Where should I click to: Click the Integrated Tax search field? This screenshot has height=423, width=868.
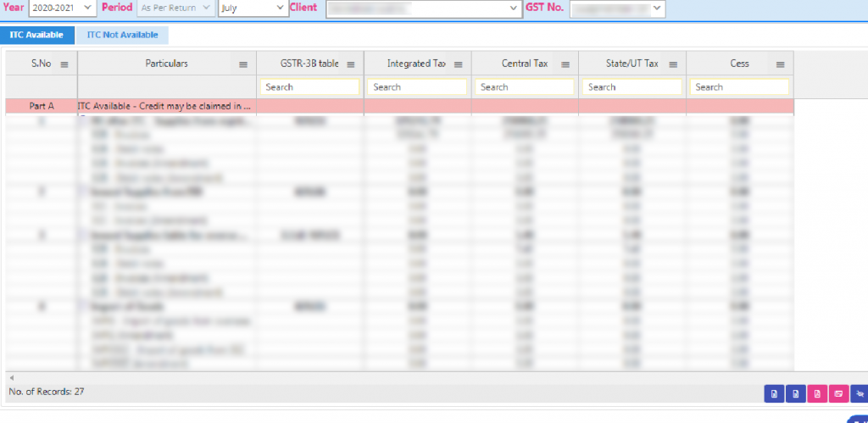pos(416,87)
